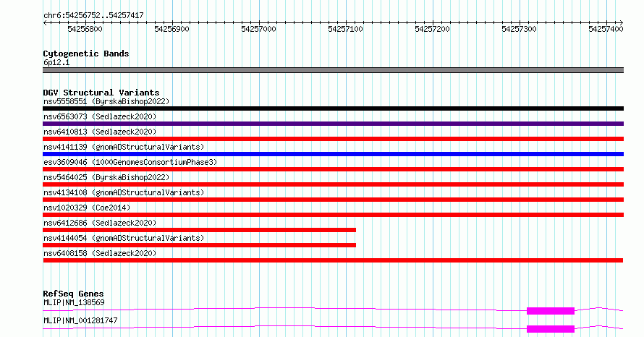The width and height of the screenshot is (644, 337).
Task: Click the red nsv4134108 variant bar
Action: 333,200
